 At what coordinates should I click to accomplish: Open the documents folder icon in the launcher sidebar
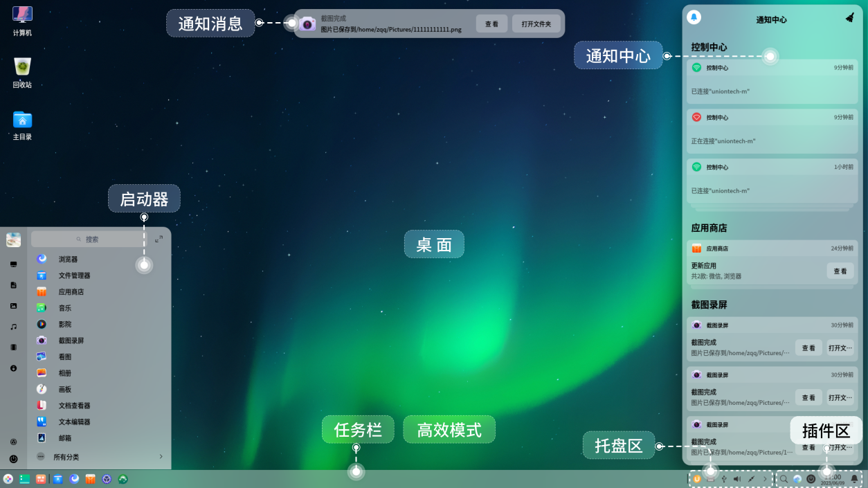pyautogui.click(x=13, y=285)
